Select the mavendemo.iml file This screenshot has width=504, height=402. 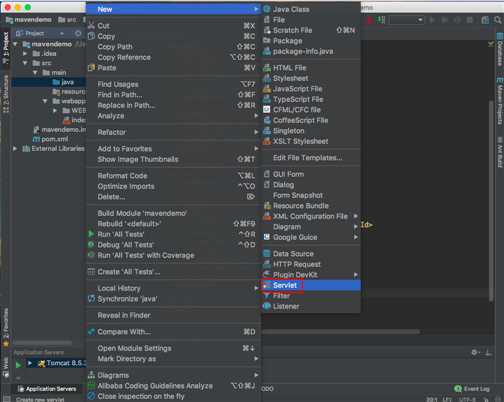pyautogui.click(x=60, y=129)
